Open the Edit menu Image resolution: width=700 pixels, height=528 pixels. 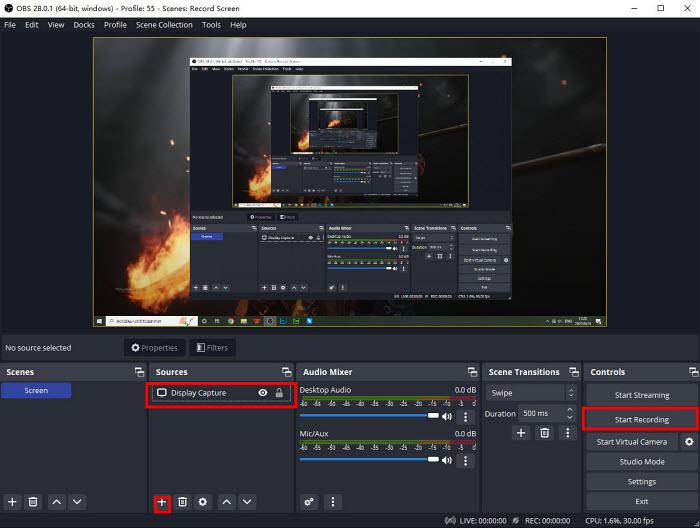(x=31, y=25)
